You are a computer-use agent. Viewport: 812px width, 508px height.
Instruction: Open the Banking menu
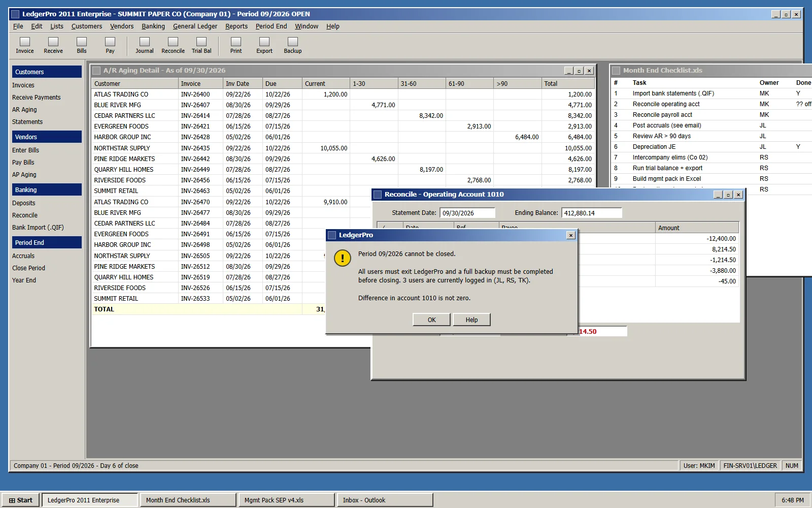tap(153, 26)
